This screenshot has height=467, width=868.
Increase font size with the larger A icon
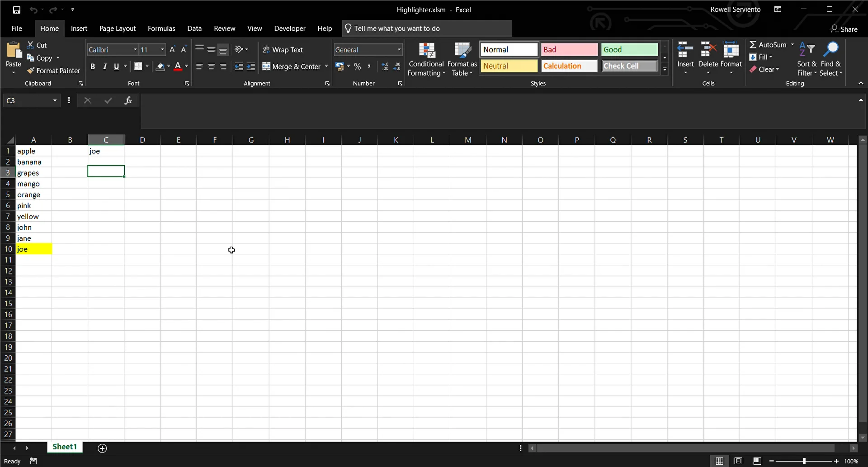pos(172,49)
